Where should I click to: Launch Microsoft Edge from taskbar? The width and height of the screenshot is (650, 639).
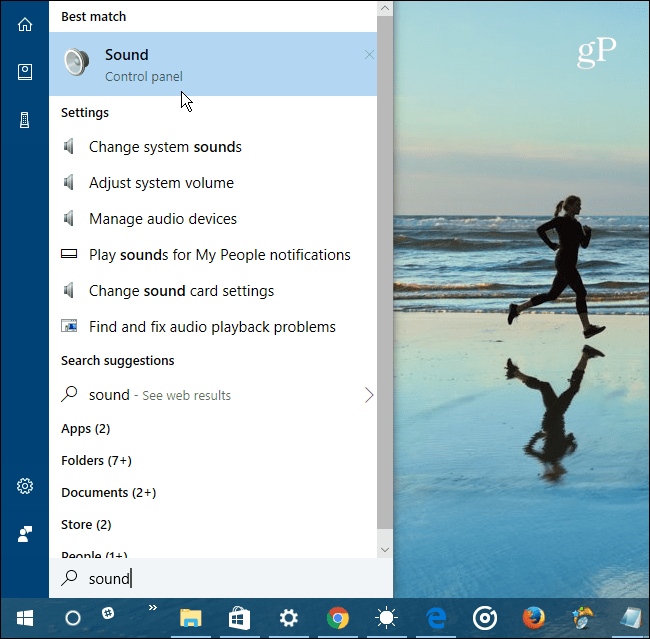436,618
